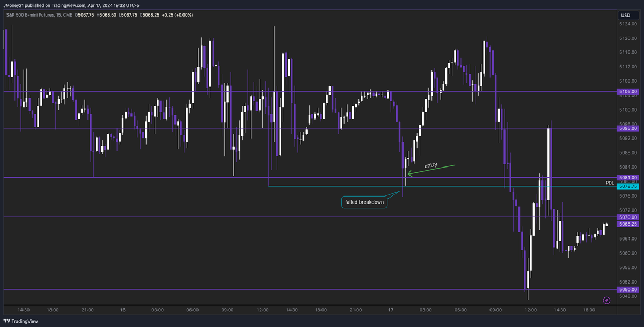
Task: Click the teal 5078.75 price label
Action: tap(628, 186)
